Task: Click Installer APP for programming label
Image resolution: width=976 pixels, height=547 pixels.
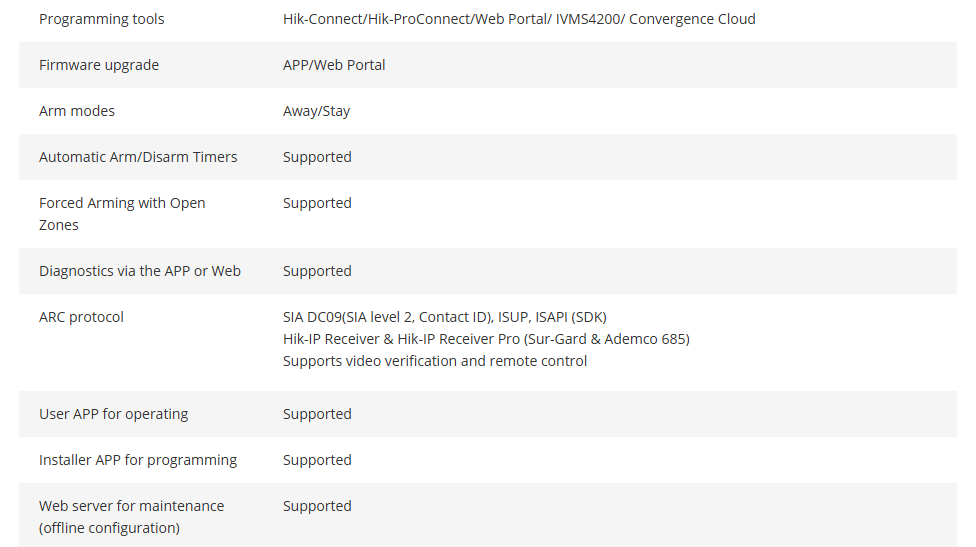Action: 138,461
